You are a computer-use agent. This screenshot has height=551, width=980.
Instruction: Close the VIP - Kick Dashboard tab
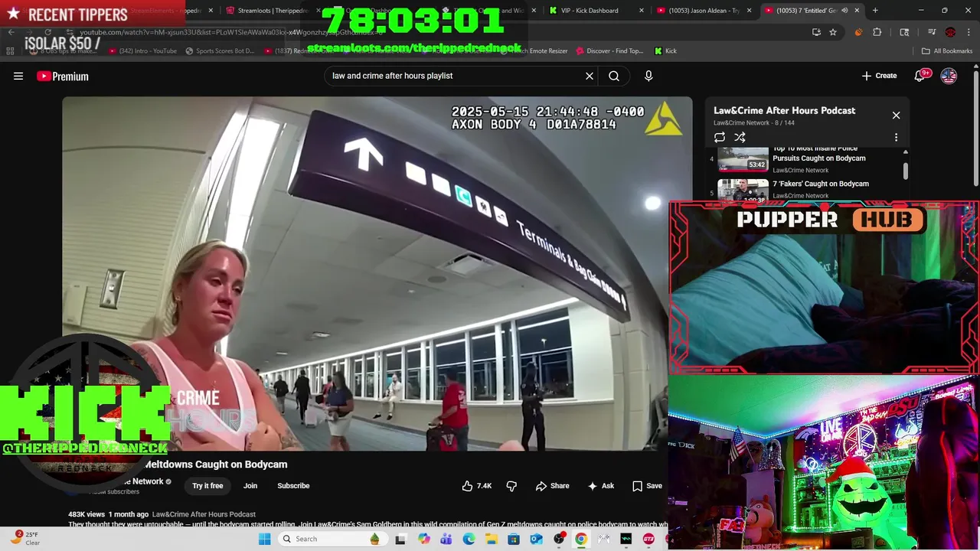pyautogui.click(x=641, y=11)
